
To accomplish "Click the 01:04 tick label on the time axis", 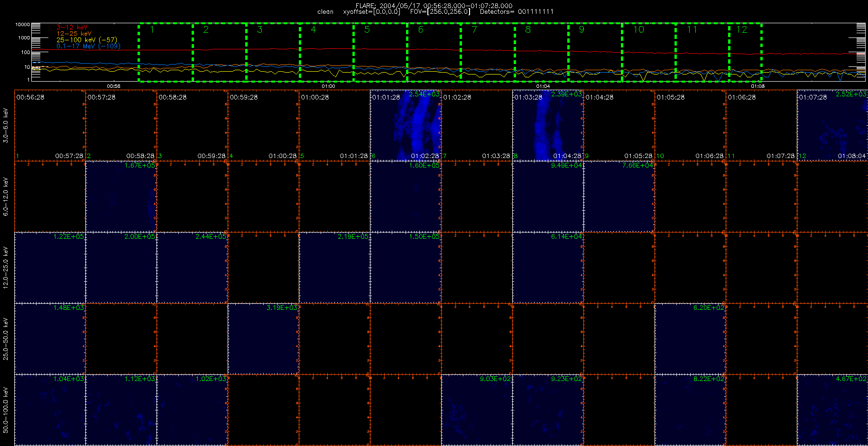I will [543, 86].
